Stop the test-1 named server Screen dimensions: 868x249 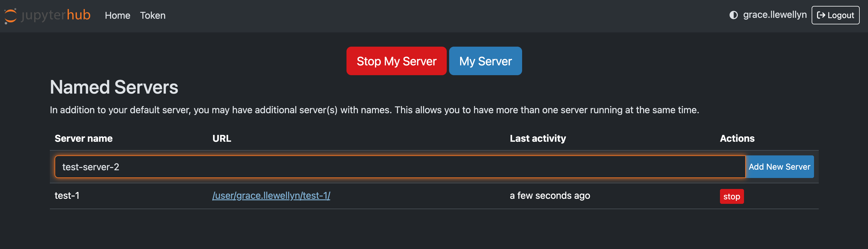click(x=732, y=196)
